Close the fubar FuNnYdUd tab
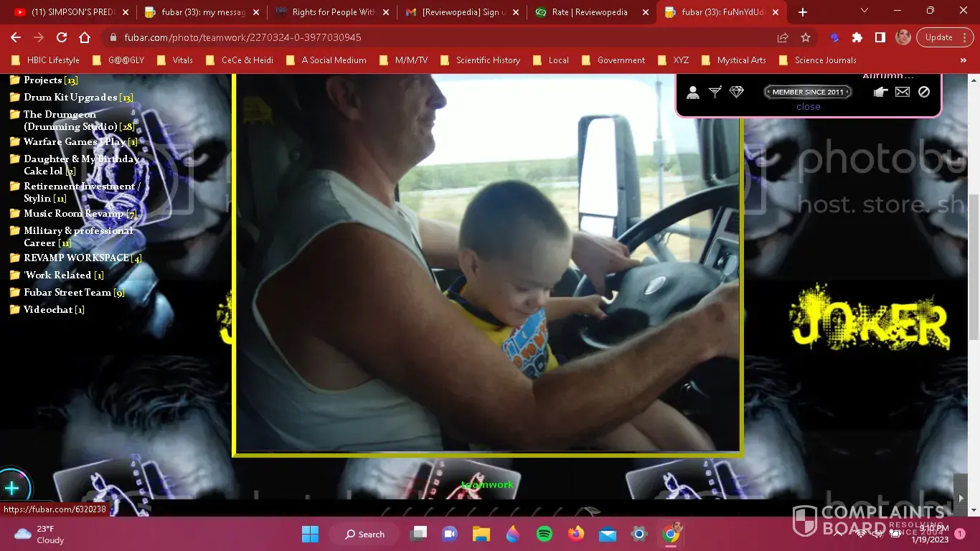The image size is (980, 551). 776,12
